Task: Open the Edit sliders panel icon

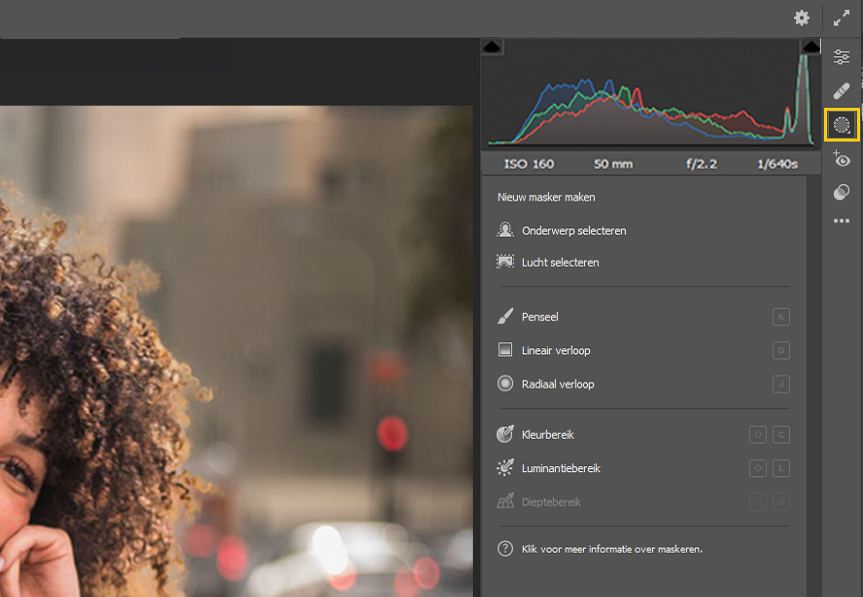Action: coord(841,57)
